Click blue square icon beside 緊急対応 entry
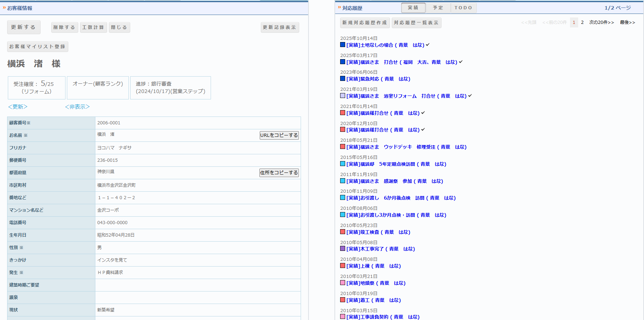 (x=343, y=78)
